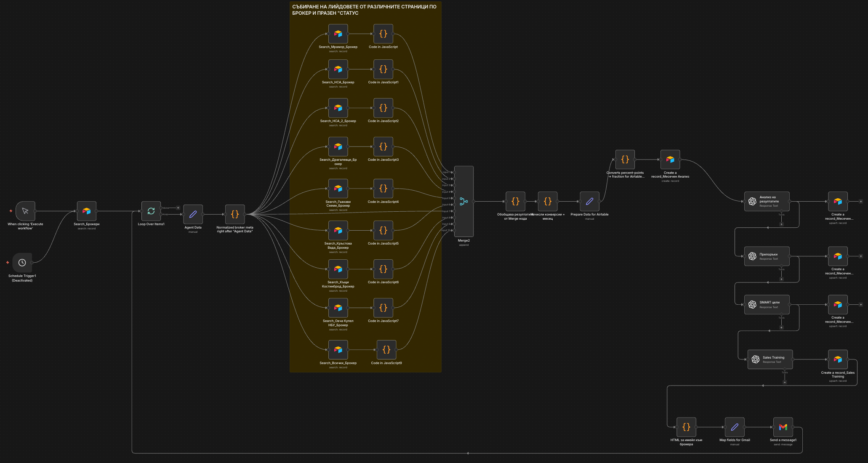The height and width of the screenshot is (463, 868).
Task: Select the Code in JavaScript9 node
Action: coord(386,349)
